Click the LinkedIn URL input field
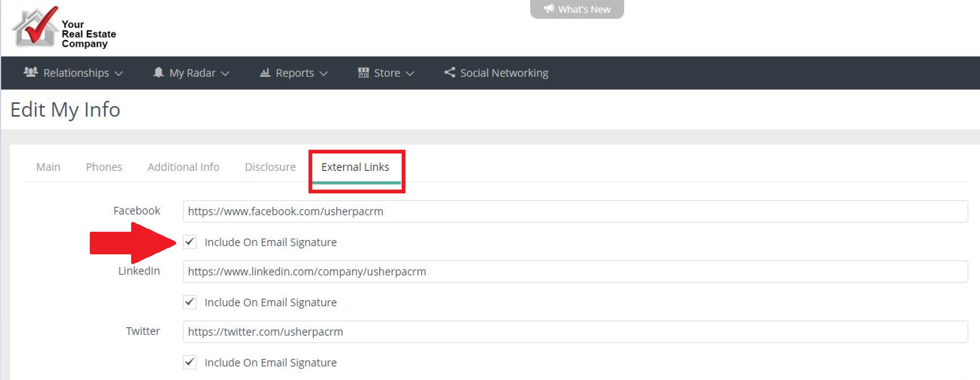The image size is (980, 380). pos(575,272)
